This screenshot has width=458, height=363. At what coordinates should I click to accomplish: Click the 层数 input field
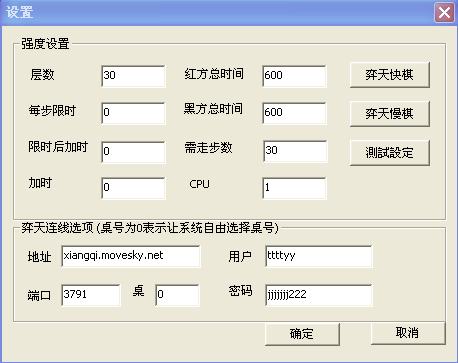coord(133,76)
